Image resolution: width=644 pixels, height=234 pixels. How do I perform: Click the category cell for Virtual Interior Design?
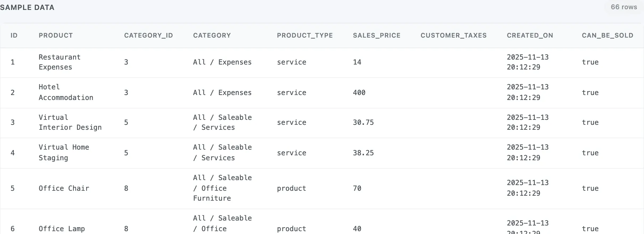tap(222, 122)
